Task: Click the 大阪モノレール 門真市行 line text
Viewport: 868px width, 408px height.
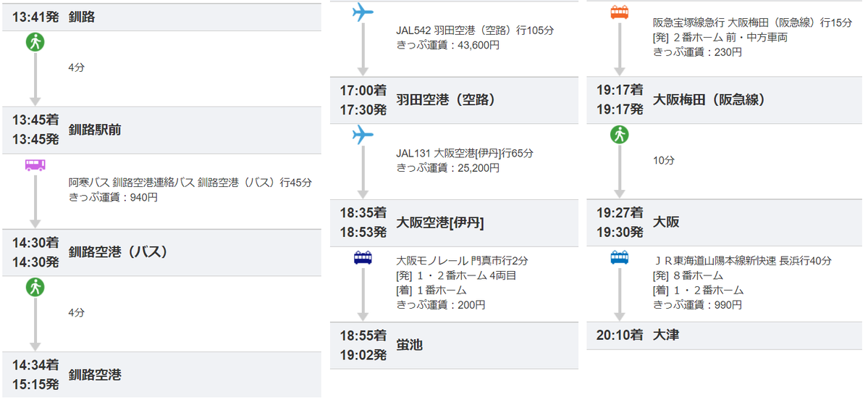Action: click(463, 261)
